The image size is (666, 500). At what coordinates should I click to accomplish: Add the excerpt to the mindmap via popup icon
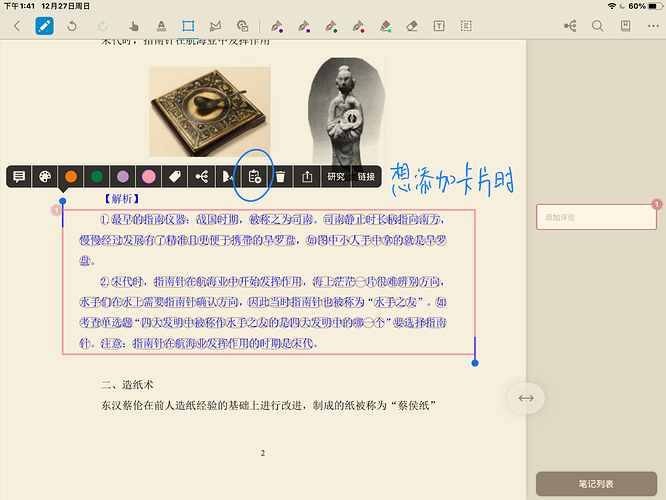[202, 176]
